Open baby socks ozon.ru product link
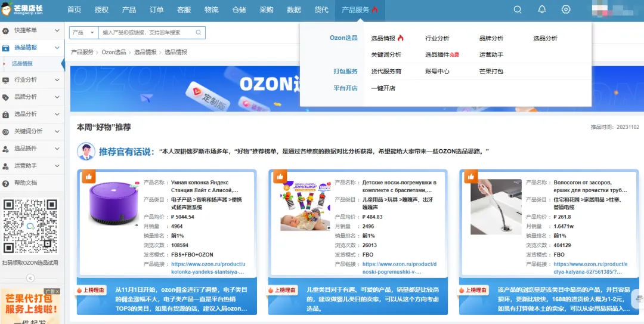 399,268
